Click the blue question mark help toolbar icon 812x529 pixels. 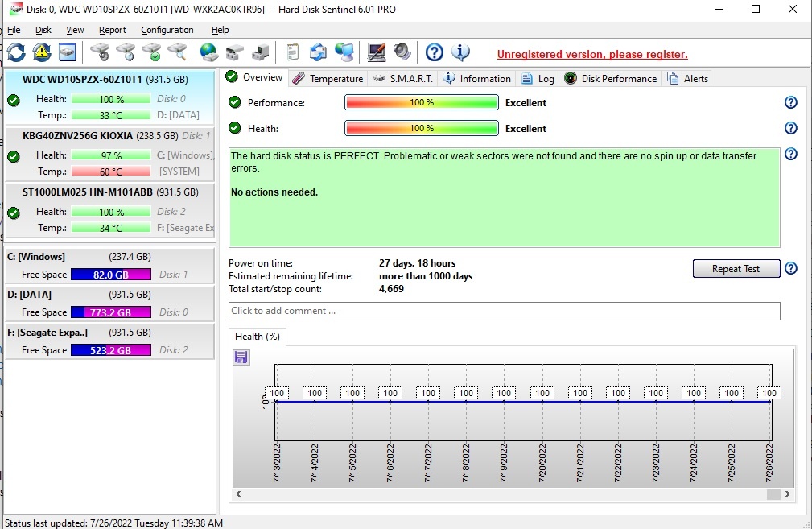pyautogui.click(x=434, y=52)
